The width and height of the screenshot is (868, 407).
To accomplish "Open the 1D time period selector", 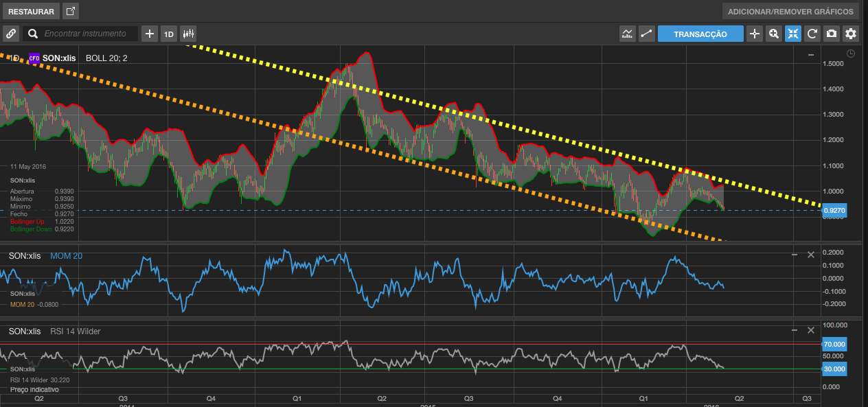I will point(168,34).
